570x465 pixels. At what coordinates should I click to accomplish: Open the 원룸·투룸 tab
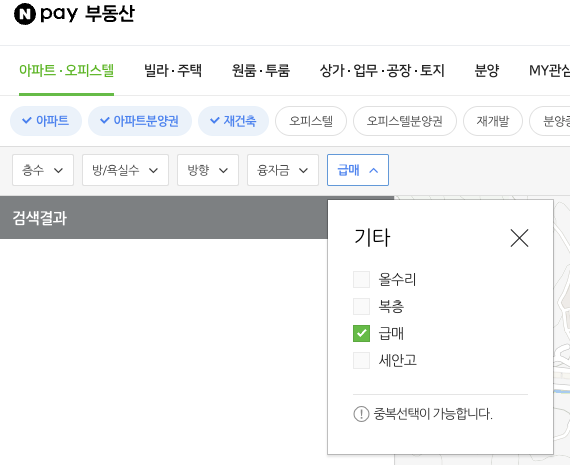click(x=261, y=70)
